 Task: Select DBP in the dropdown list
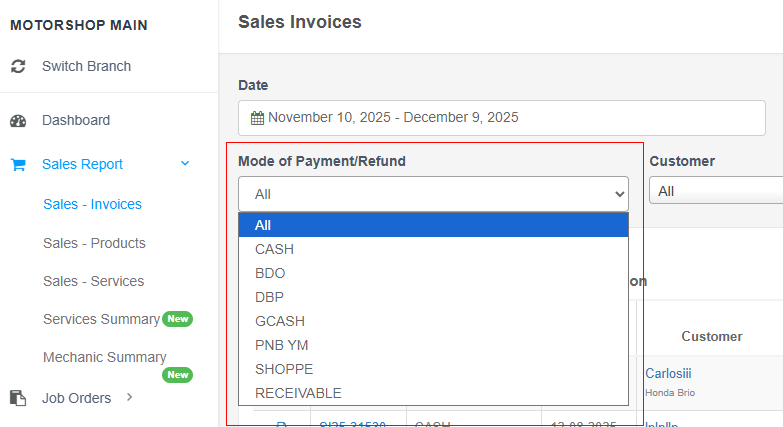[x=433, y=297]
